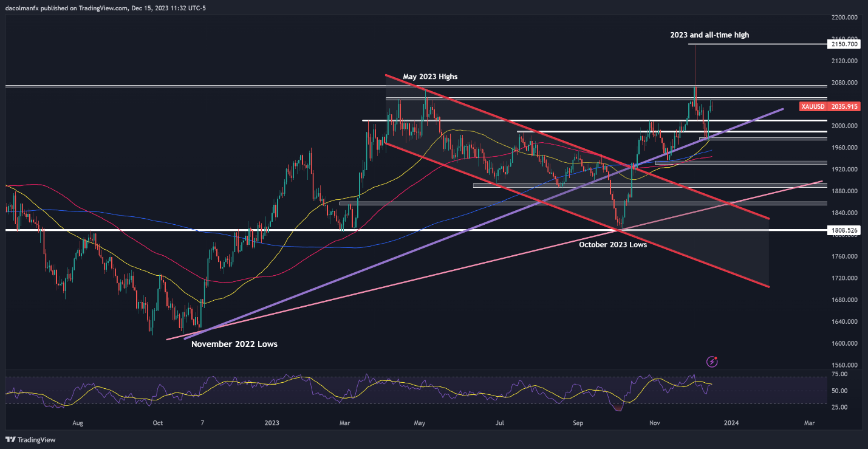The image size is (868, 449).
Task: Click the Aug label on time axis
Action: point(77,422)
